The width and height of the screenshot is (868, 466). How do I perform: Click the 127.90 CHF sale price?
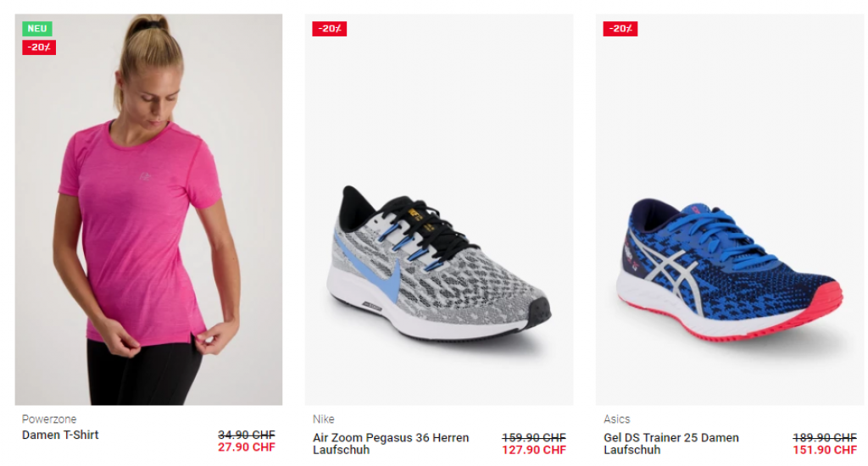534,450
